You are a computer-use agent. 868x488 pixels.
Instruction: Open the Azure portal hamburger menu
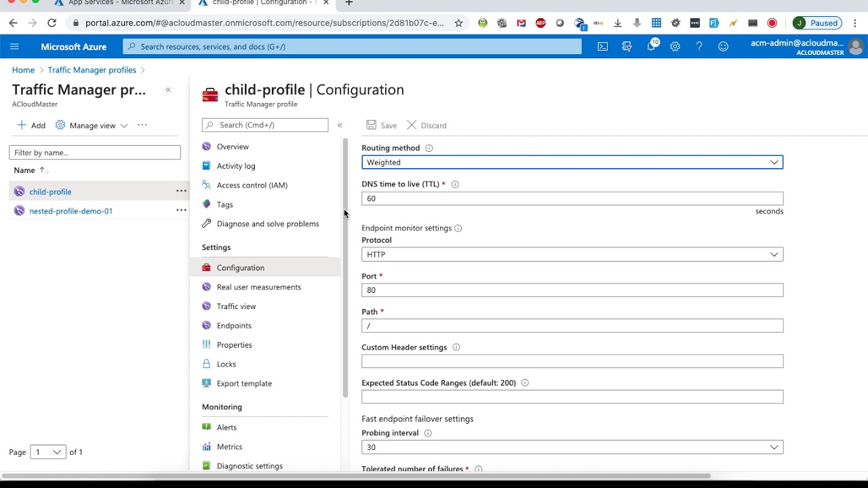coord(15,47)
